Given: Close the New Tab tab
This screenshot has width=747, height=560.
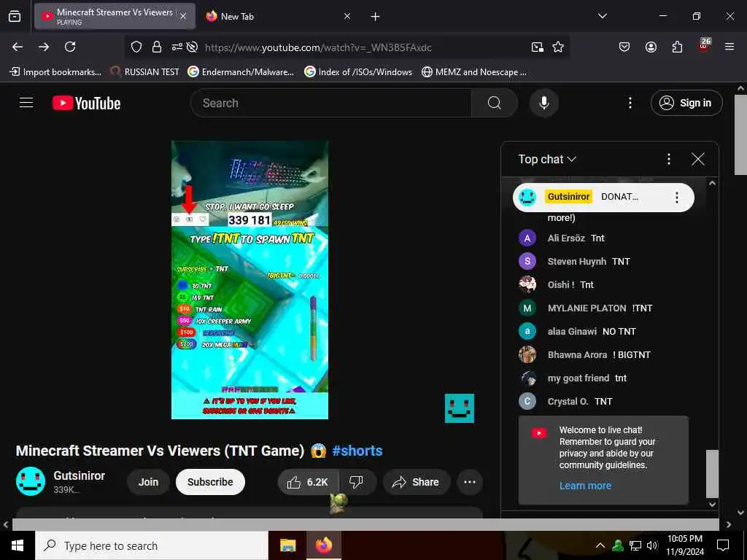Looking at the screenshot, I should [x=347, y=16].
